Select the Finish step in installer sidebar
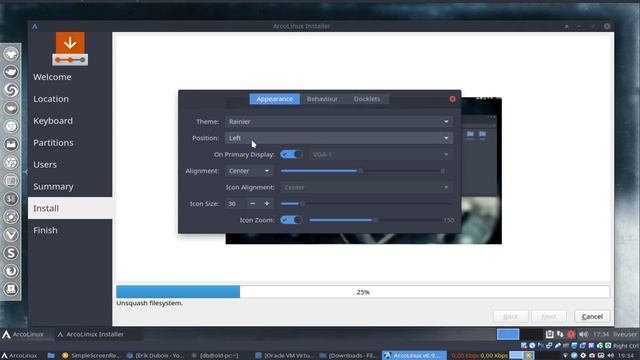640x360 pixels. click(70, 230)
